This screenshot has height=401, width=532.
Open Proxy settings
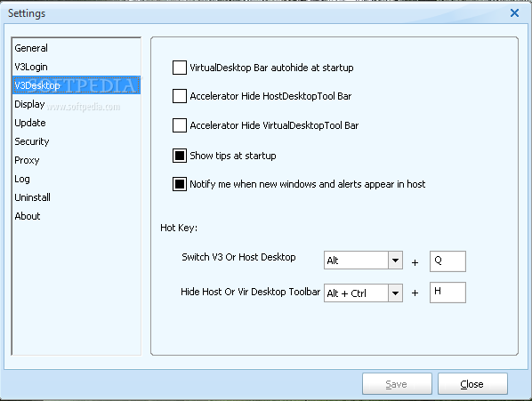[x=77, y=160]
